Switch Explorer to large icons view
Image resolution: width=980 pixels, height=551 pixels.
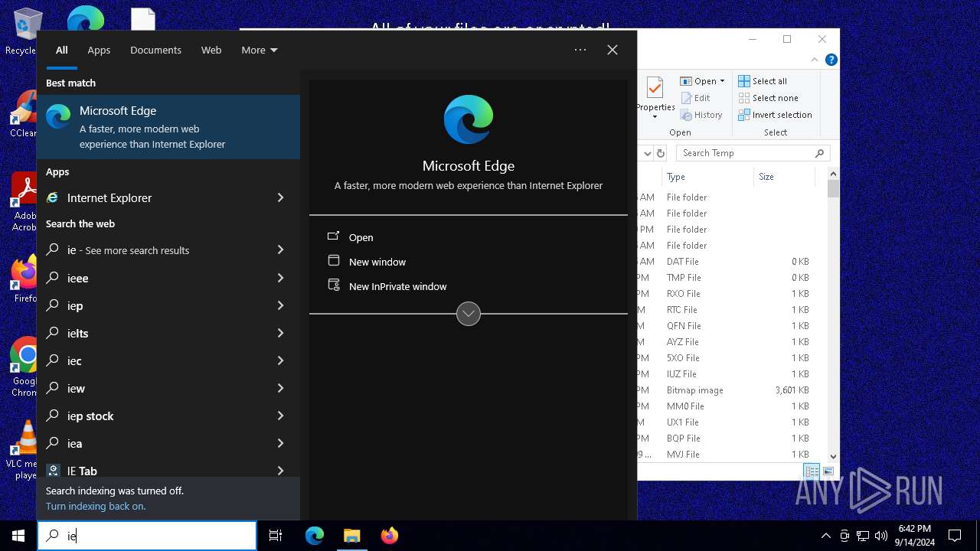(x=828, y=471)
